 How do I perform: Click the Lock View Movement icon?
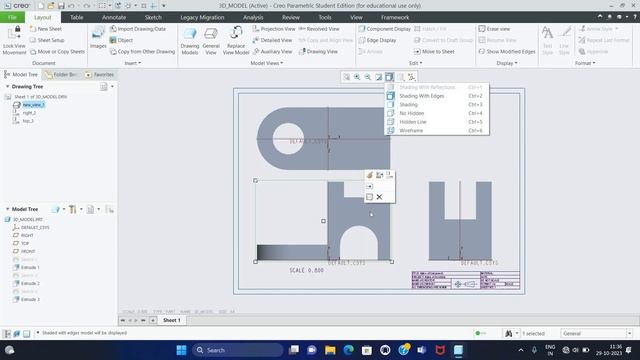[x=14, y=33]
